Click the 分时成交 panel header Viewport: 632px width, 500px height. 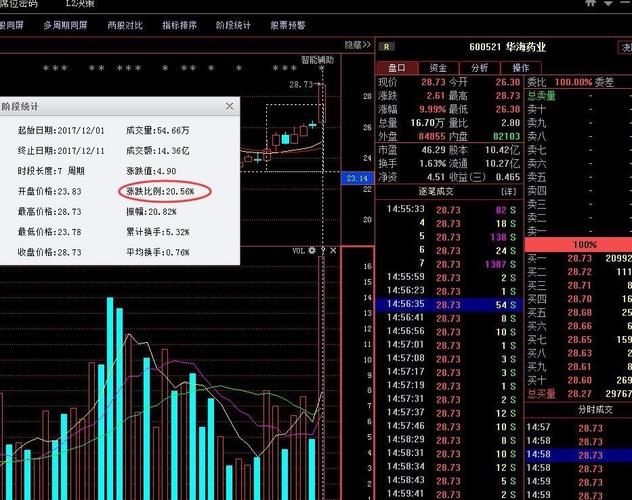pyautogui.click(x=595, y=410)
